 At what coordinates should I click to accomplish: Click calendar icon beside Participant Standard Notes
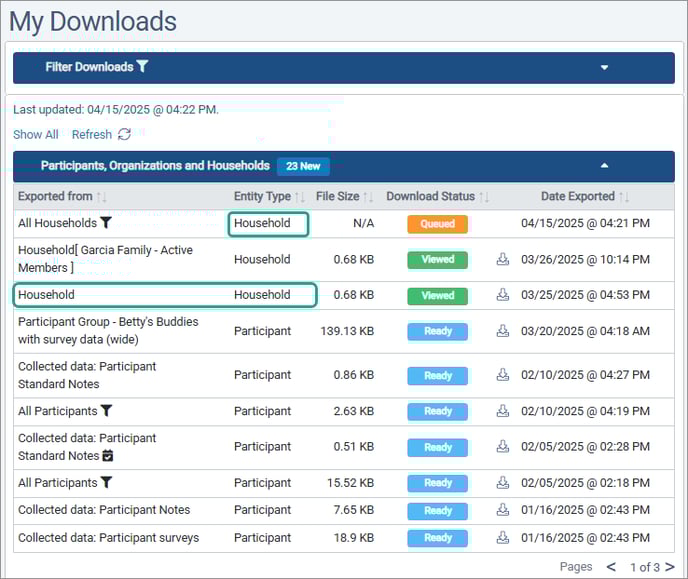108,456
